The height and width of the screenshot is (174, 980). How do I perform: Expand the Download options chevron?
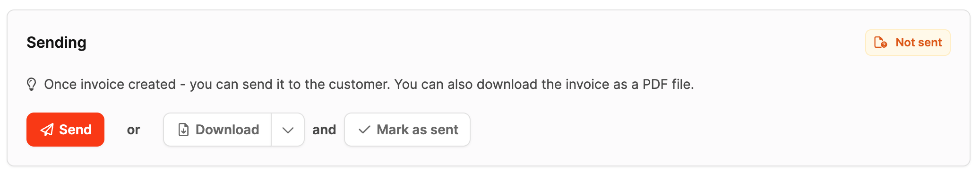click(288, 130)
